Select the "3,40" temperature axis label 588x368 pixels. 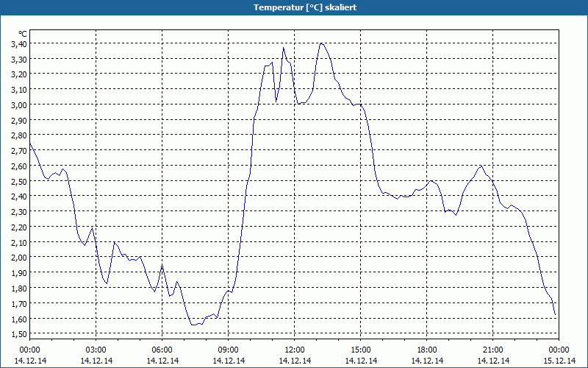coord(19,44)
